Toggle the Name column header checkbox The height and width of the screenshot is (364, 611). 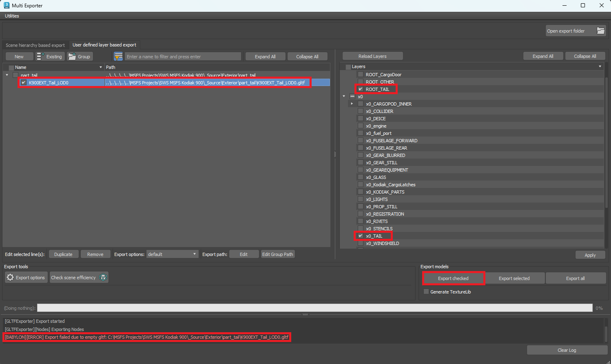(x=11, y=68)
